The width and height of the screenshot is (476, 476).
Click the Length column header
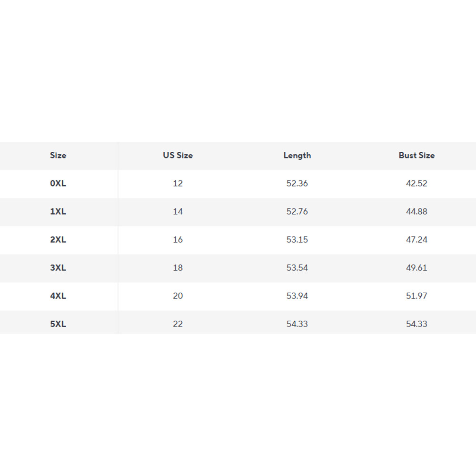click(297, 155)
